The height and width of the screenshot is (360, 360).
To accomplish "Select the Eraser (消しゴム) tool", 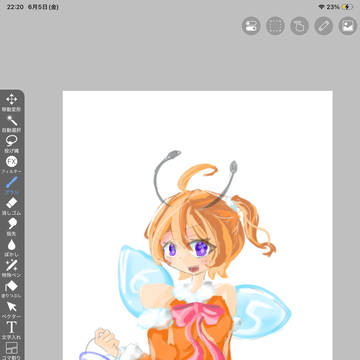I will click(12, 206).
